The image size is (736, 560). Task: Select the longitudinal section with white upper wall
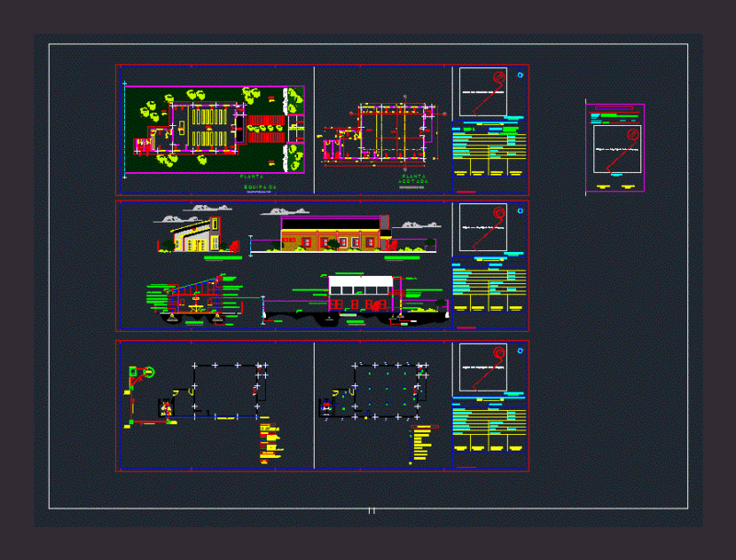click(356, 299)
